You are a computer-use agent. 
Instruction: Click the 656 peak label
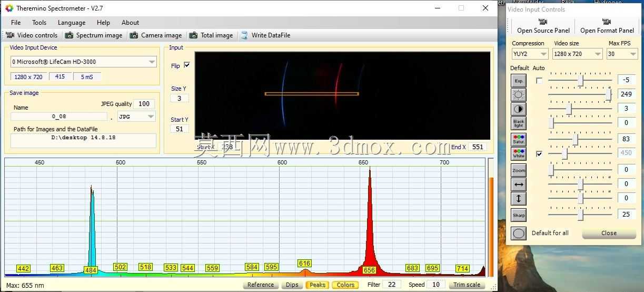(x=369, y=270)
